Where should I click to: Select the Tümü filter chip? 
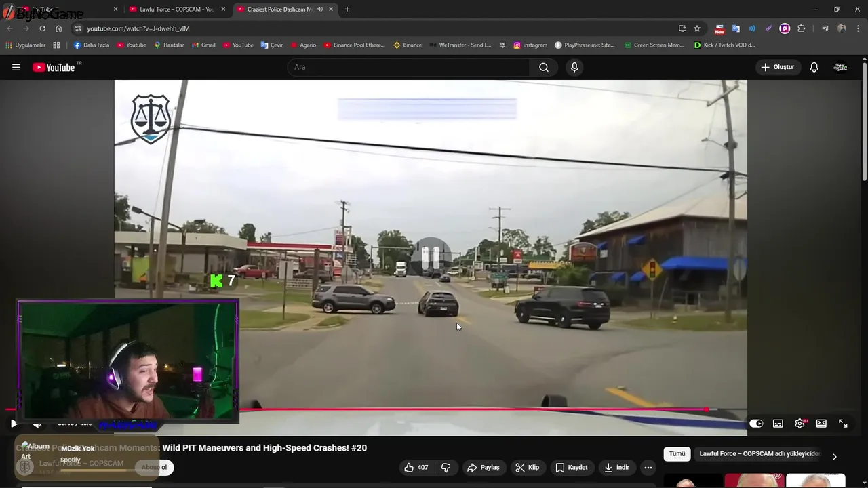coord(677,454)
